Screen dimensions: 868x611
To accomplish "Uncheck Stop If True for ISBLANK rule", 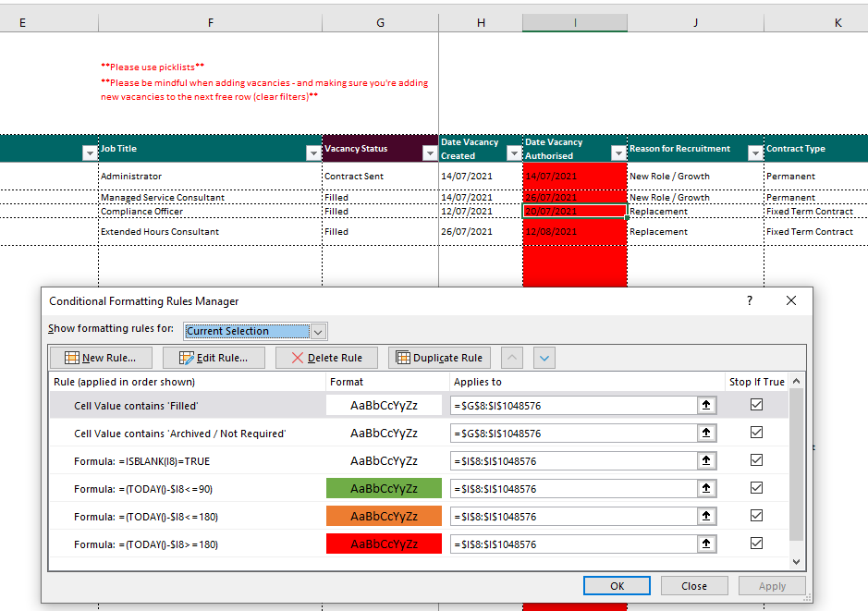I will pos(756,460).
